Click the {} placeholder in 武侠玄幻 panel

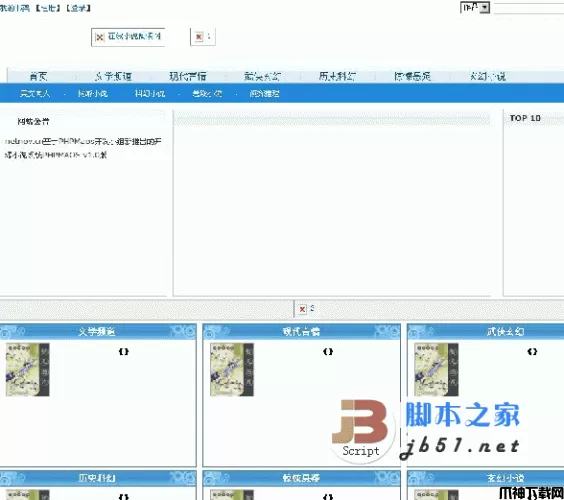(532, 351)
